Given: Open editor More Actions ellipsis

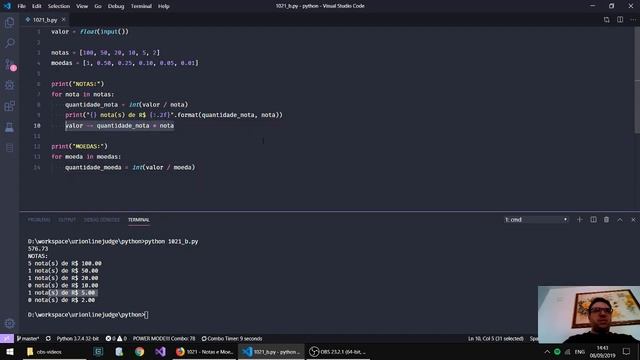Looking at the screenshot, I should click(633, 20).
